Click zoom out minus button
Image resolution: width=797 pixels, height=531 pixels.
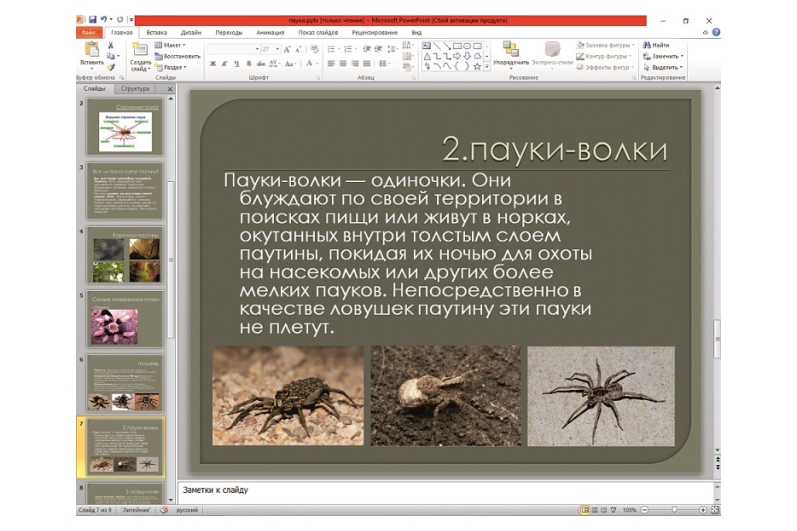(644, 510)
